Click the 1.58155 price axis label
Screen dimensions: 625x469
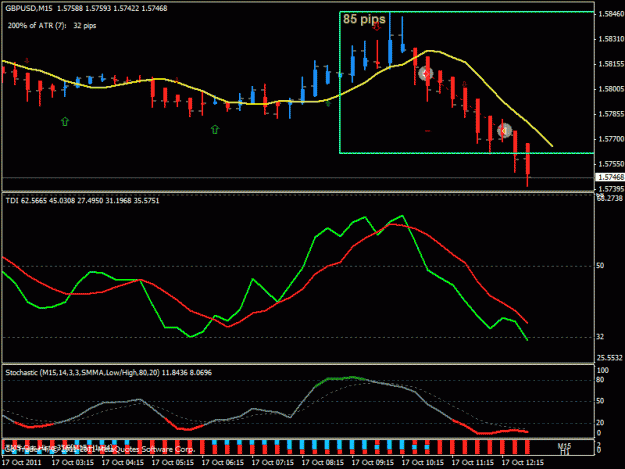611,64
